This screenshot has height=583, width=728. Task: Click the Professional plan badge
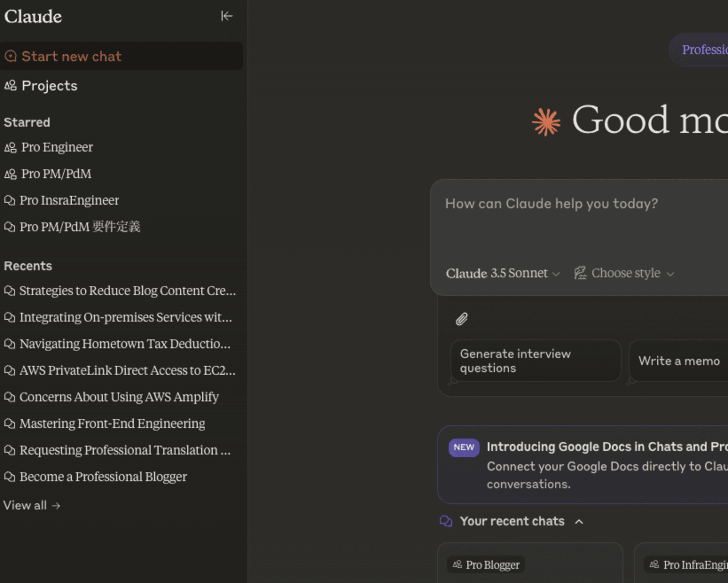point(698,50)
